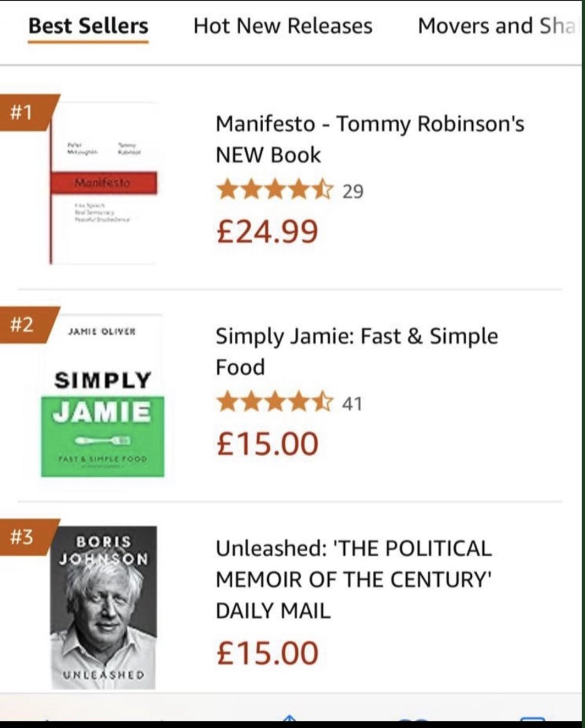
Task: Open Simply Jamie: Fast & Simple Food link
Action: [357, 351]
